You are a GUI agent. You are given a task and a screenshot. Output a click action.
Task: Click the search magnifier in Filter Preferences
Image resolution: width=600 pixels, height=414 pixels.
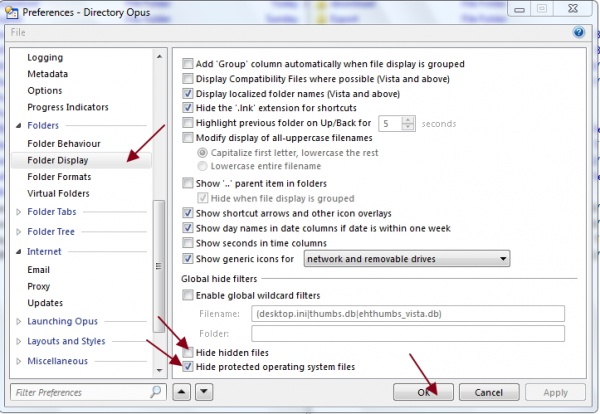click(x=156, y=392)
